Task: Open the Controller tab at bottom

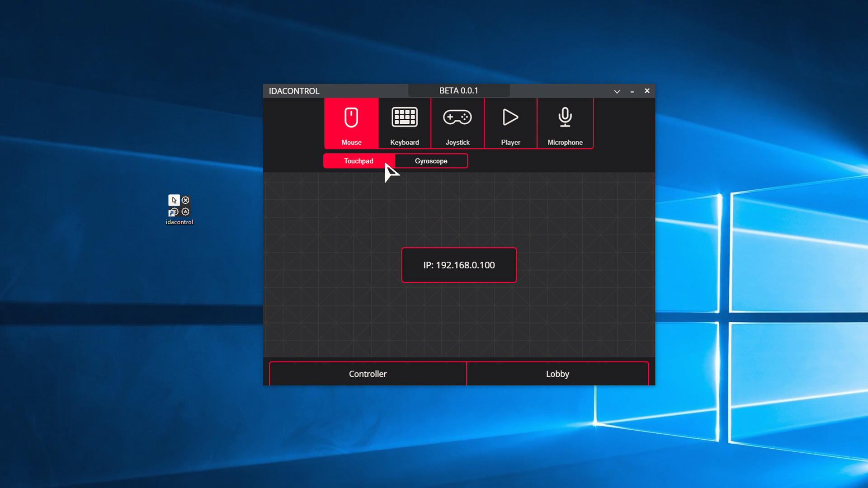Action: (368, 374)
